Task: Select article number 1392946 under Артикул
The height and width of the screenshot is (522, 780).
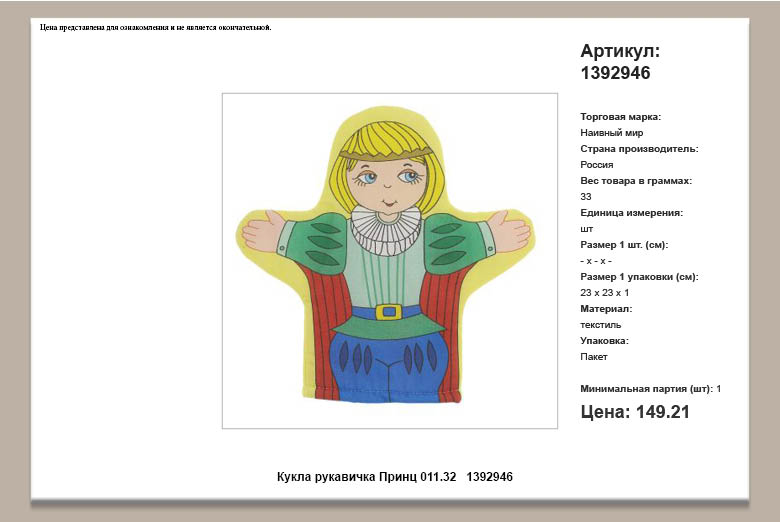Action: coord(615,73)
